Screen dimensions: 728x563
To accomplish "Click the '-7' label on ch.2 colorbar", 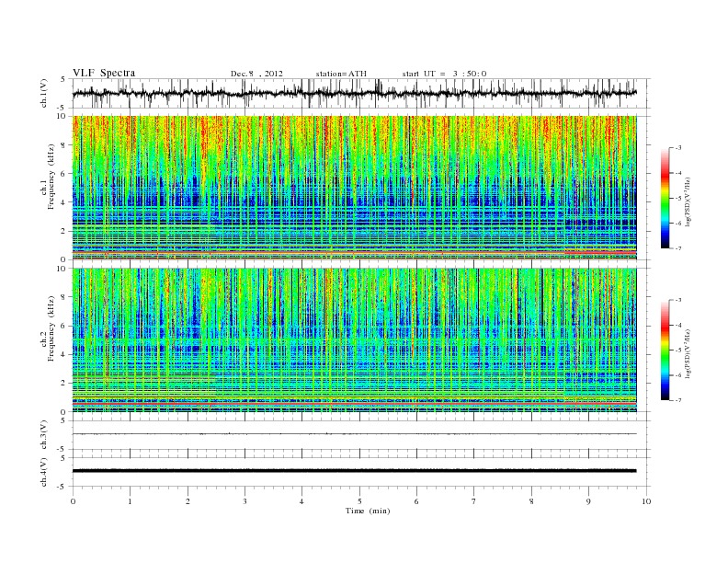I will (677, 400).
